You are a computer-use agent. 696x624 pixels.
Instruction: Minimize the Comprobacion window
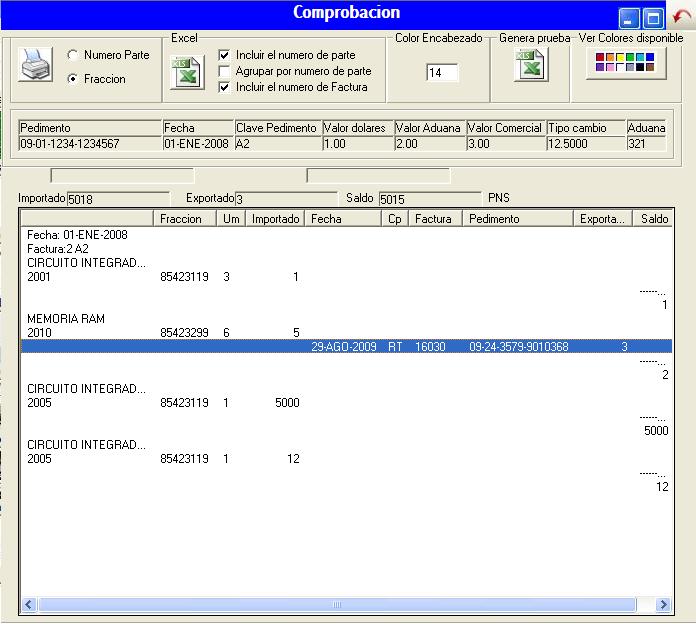pyautogui.click(x=629, y=19)
